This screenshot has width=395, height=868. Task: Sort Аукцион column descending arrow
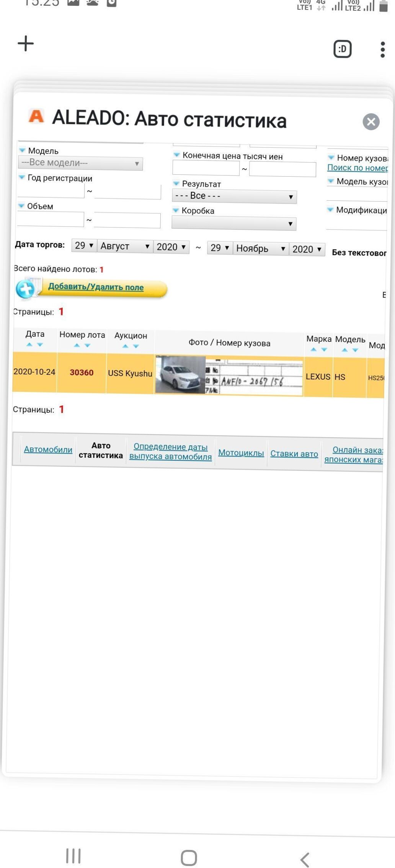(x=136, y=346)
